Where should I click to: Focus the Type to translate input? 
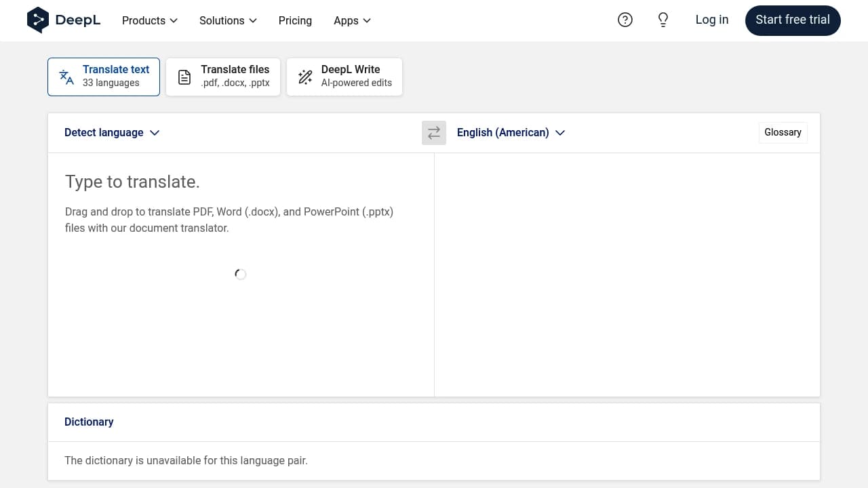(x=241, y=274)
